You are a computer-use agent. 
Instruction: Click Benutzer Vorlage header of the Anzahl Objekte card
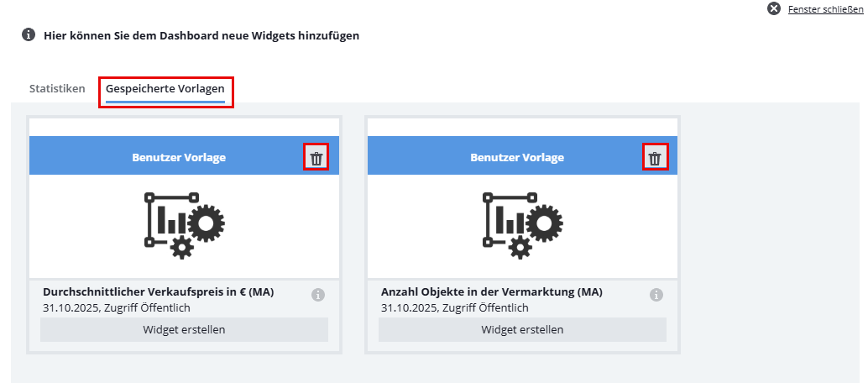pos(517,157)
